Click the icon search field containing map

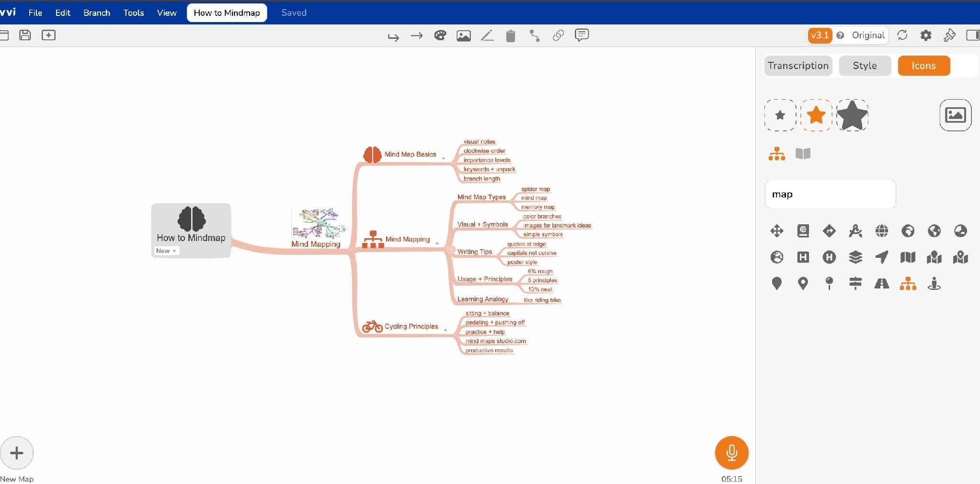point(830,194)
